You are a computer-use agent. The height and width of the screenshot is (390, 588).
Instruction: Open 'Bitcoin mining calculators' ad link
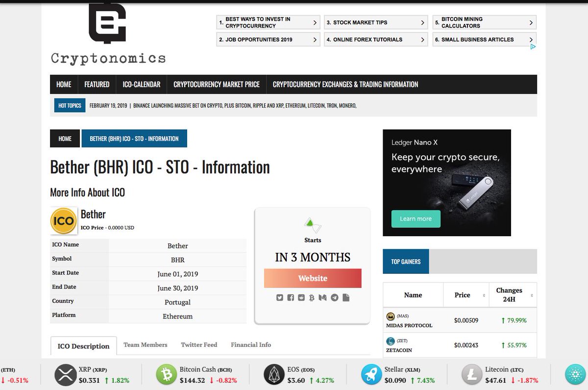click(484, 23)
